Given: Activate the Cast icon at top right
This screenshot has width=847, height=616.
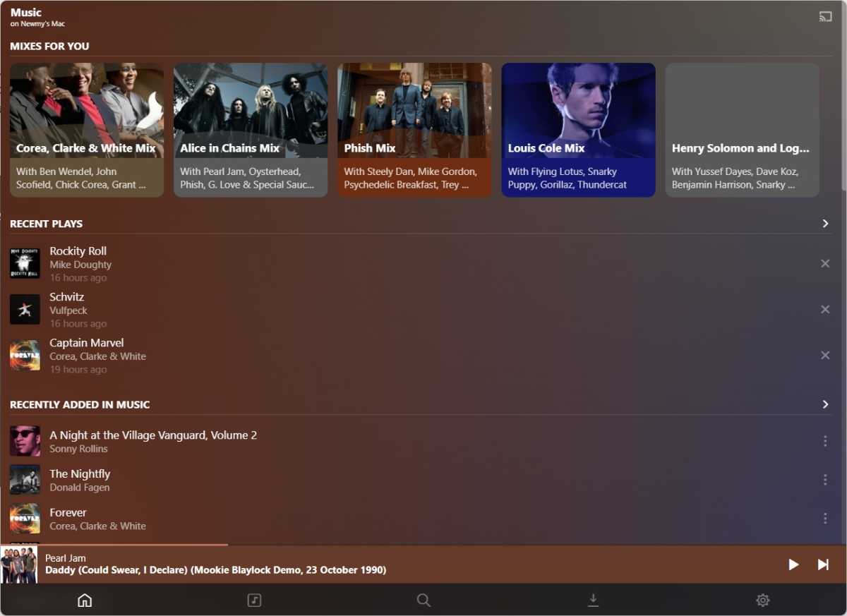Looking at the screenshot, I should (x=825, y=16).
